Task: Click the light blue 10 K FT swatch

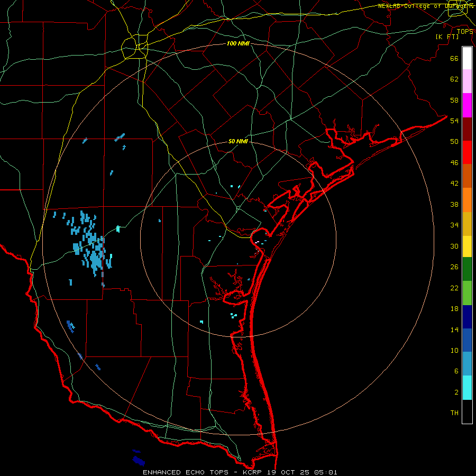Action: click(467, 364)
